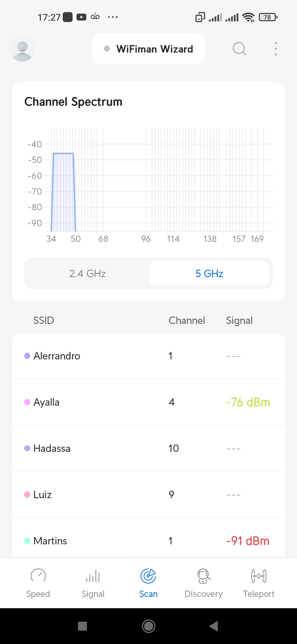Image resolution: width=297 pixels, height=644 pixels.
Task: Tap the highlighted channel block in spectrum
Action: (x=63, y=192)
